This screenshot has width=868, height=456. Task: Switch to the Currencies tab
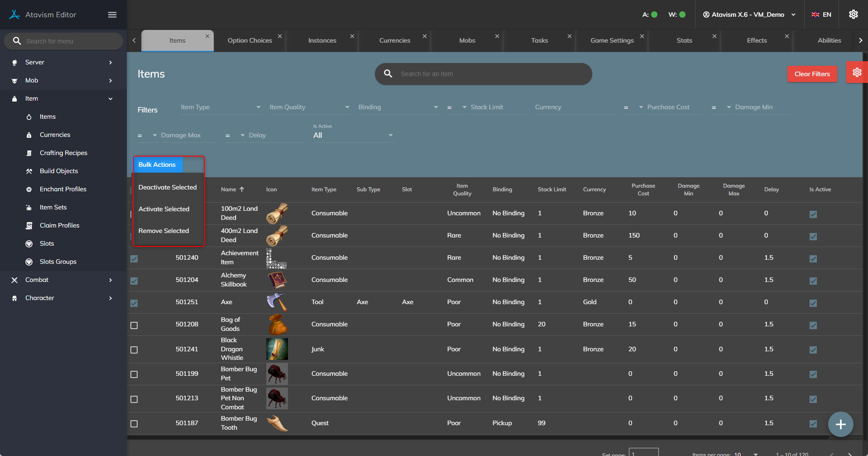point(394,40)
